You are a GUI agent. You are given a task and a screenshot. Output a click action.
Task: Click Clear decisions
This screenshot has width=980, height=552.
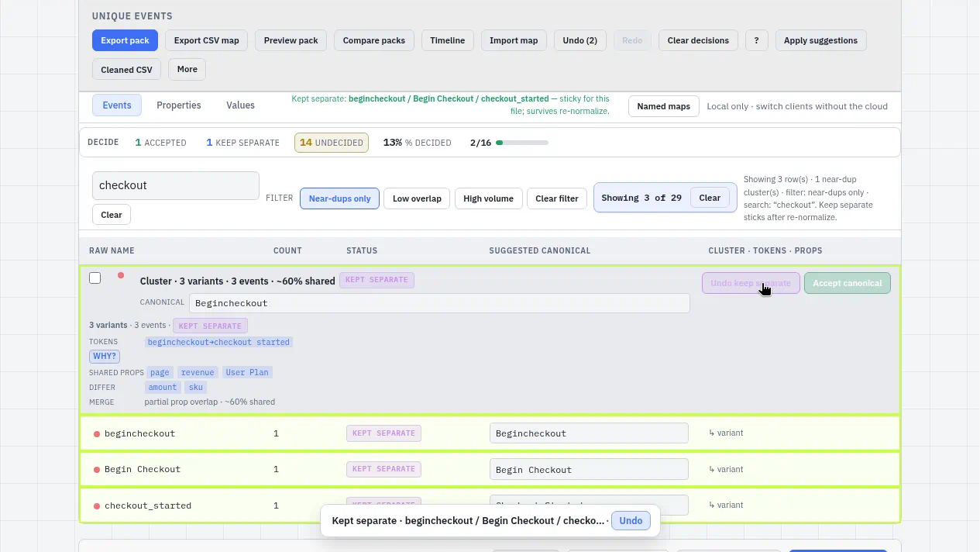pos(698,40)
